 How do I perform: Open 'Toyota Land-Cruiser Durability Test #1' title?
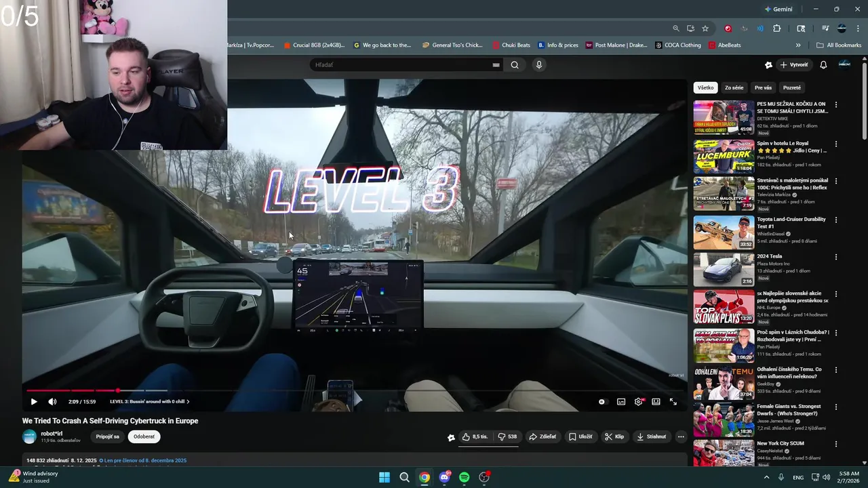click(791, 222)
